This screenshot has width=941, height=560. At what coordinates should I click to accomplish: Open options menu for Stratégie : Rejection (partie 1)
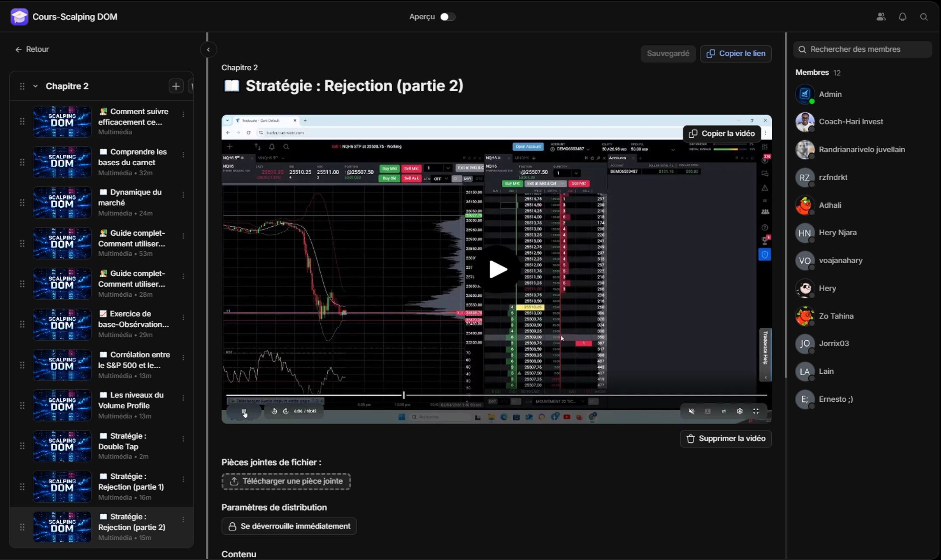[x=183, y=479]
